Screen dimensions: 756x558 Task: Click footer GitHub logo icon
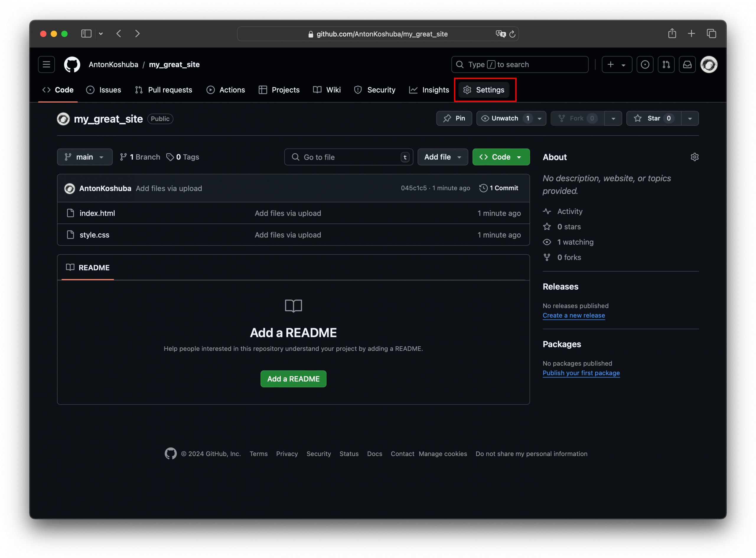[x=171, y=454]
